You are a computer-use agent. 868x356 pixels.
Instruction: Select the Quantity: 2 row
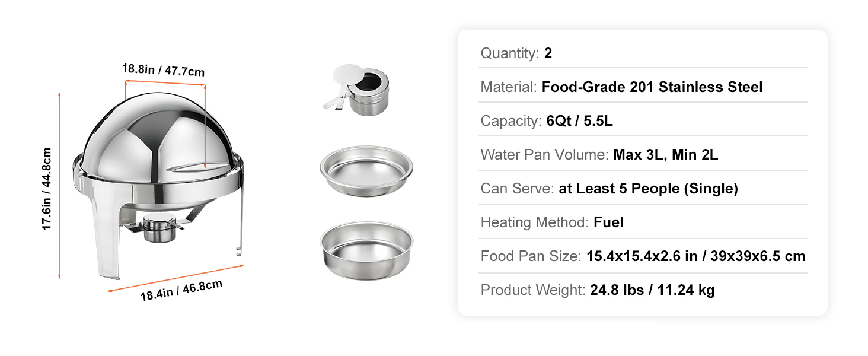[x=643, y=53]
